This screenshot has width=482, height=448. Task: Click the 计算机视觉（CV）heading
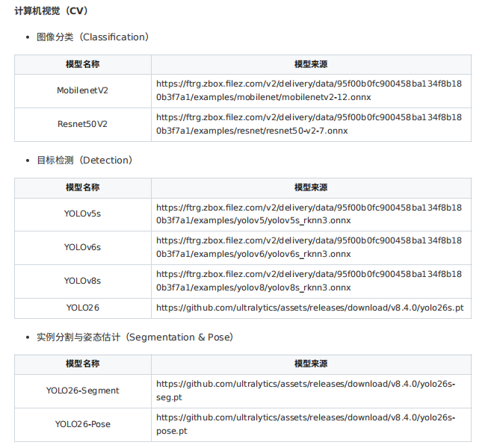[52, 11]
